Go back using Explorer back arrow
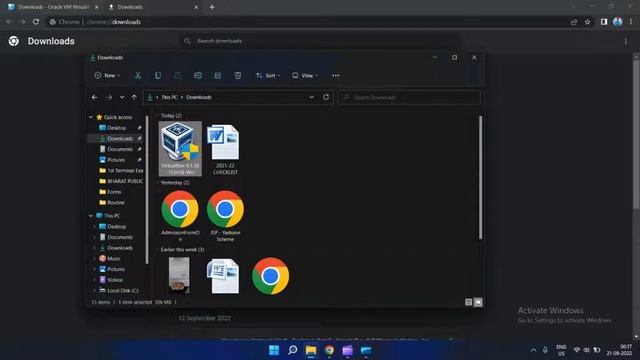The height and width of the screenshot is (360, 640). click(x=95, y=98)
